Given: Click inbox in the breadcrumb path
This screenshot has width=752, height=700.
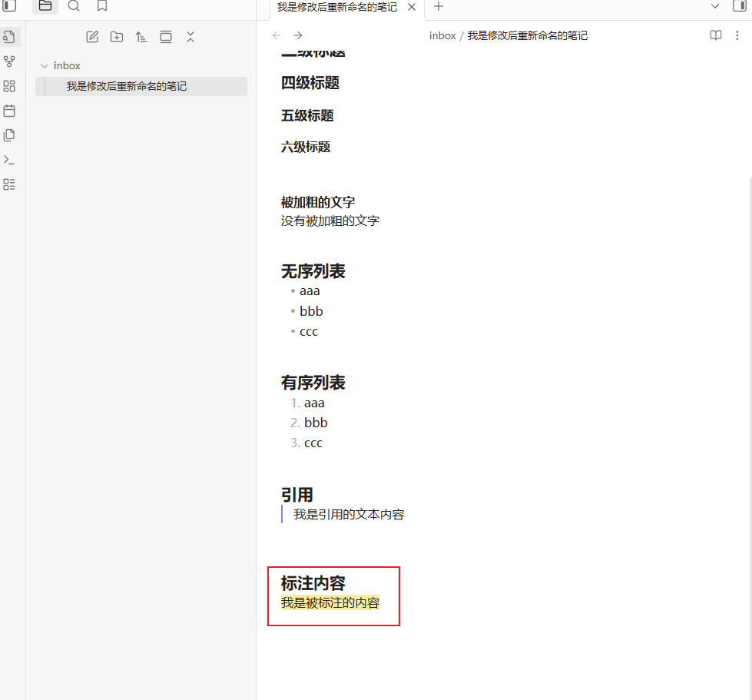Looking at the screenshot, I should click(x=442, y=35).
